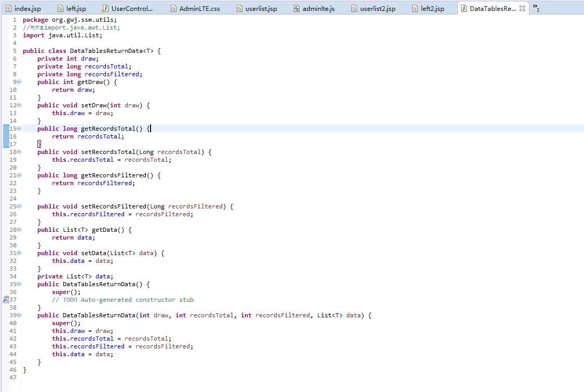Click the adminlte.js file icon
Screen dimensions: 584x392
(296, 8)
